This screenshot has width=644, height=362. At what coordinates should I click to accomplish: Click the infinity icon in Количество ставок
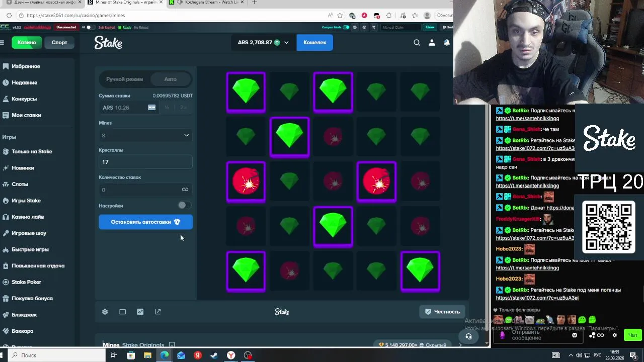[185, 190]
